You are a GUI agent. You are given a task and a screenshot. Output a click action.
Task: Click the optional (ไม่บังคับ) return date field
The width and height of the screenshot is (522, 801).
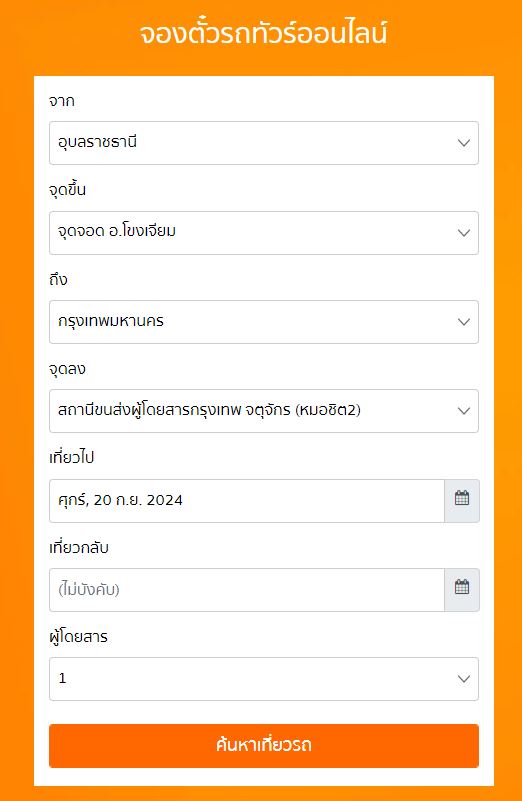click(247, 590)
